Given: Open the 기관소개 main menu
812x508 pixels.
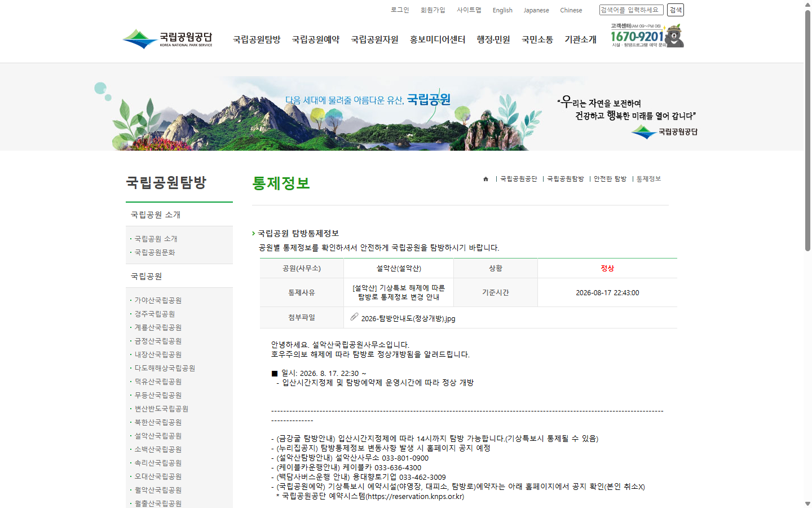Looking at the screenshot, I should tap(580, 40).
